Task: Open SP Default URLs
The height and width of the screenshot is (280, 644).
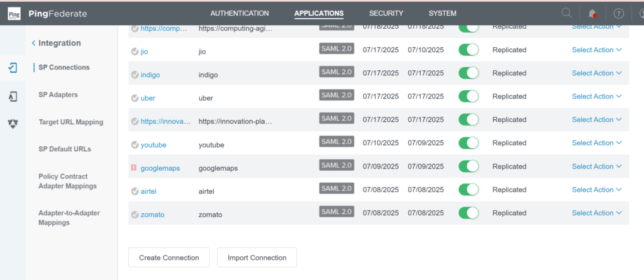Action: [65, 149]
